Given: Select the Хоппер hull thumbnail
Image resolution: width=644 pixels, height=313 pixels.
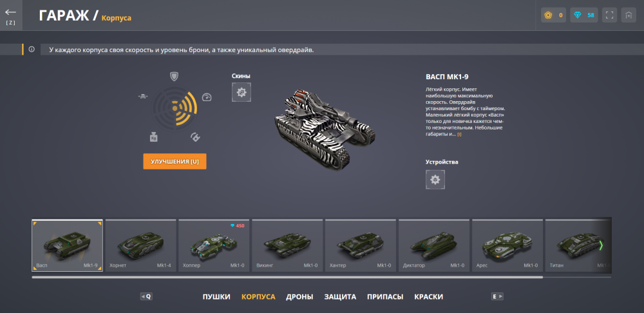Looking at the screenshot, I should click(x=214, y=245).
